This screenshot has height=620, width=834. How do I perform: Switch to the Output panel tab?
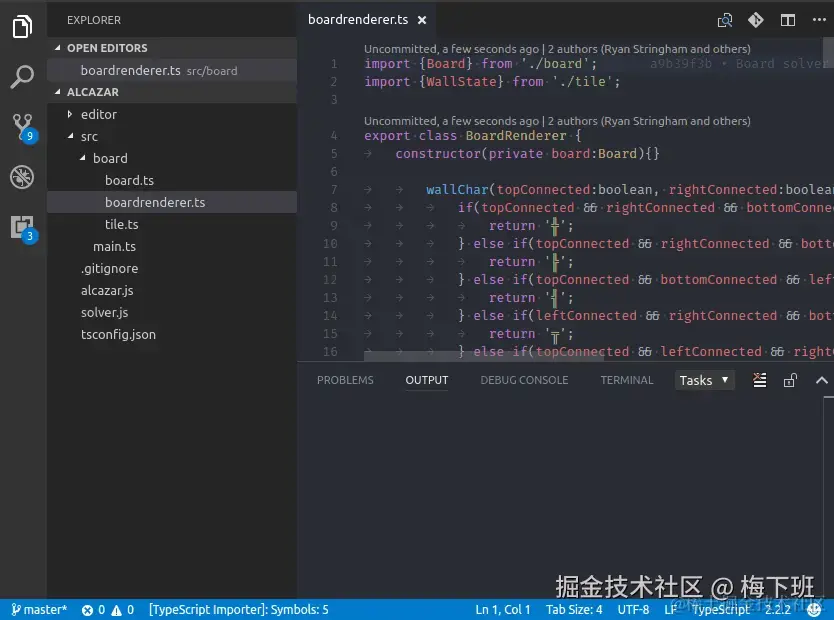point(427,380)
